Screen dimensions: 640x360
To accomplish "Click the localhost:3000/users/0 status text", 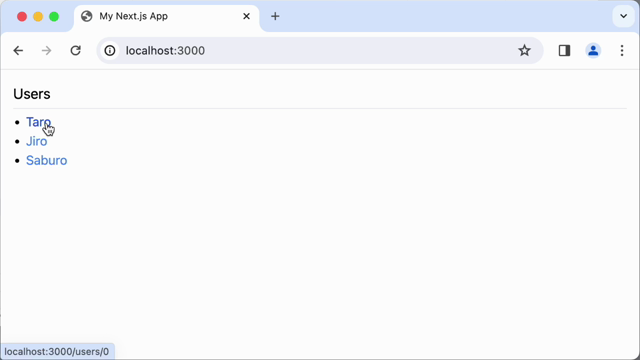I will pyautogui.click(x=57, y=351).
